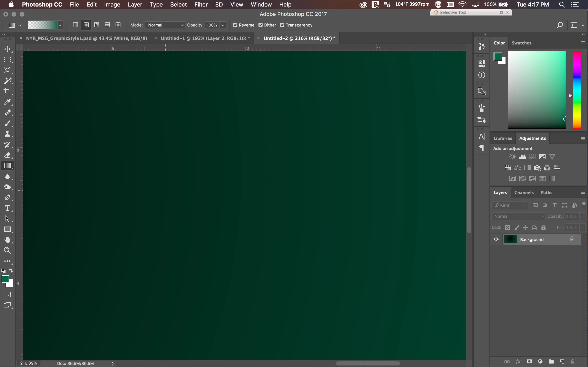Open the gradient Mode dropdown
Image resolution: width=588 pixels, height=367 pixels.
[165, 25]
